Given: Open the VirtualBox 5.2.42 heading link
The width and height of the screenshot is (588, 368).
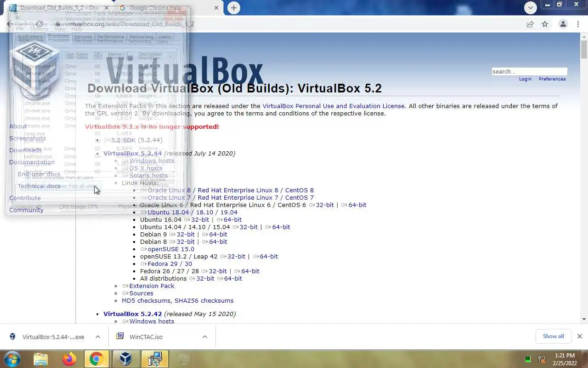Looking at the screenshot, I should [133, 314].
